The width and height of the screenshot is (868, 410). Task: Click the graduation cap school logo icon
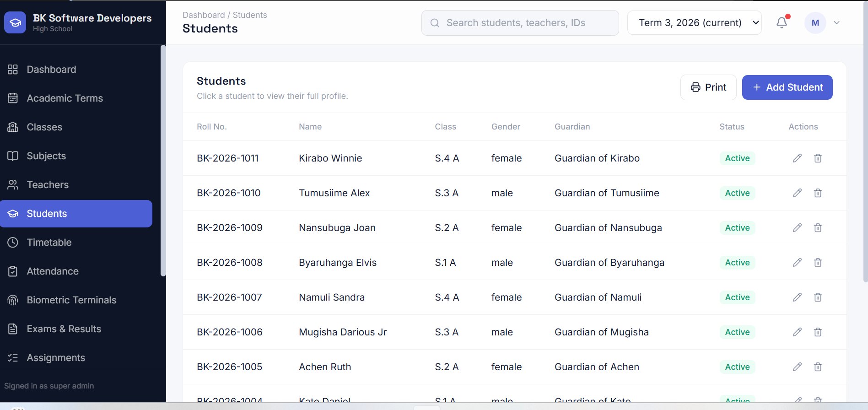[15, 23]
